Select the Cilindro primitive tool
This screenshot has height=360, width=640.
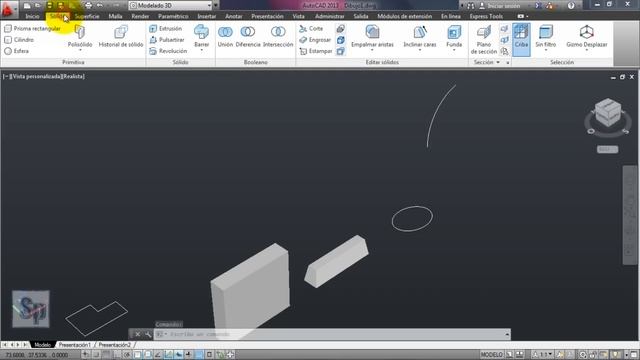pos(19,40)
